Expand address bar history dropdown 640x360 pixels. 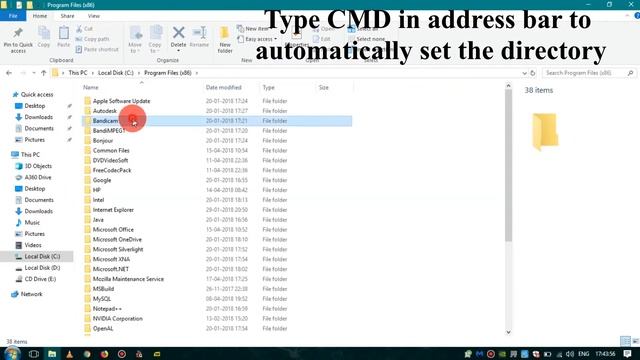[524, 73]
